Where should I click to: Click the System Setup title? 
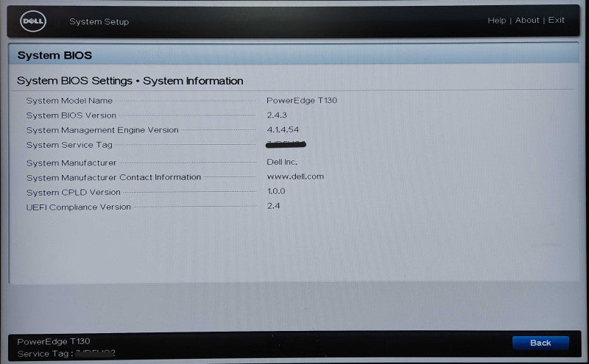[x=99, y=22]
